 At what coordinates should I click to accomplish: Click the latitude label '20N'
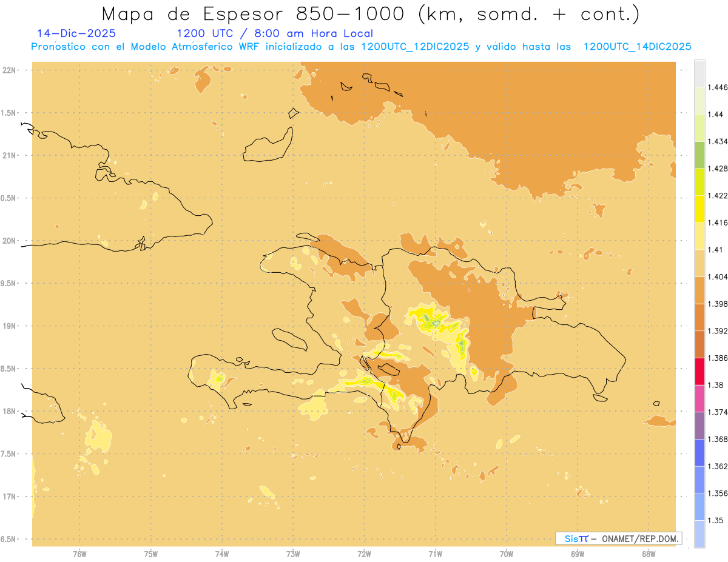point(9,241)
